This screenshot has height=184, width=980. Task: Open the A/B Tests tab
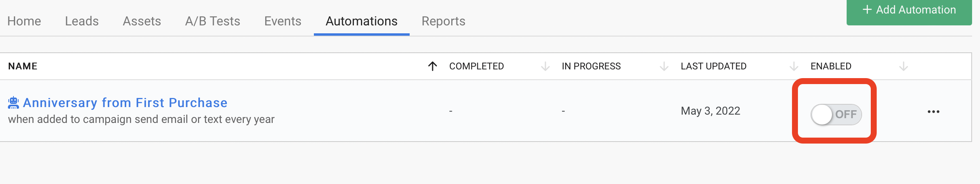click(x=213, y=21)
